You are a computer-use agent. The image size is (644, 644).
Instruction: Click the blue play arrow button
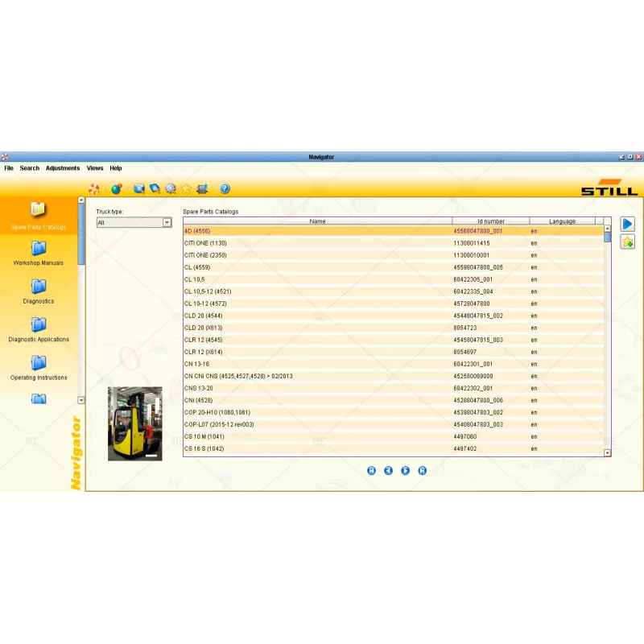pyautogui.click(x=627, y=225)
